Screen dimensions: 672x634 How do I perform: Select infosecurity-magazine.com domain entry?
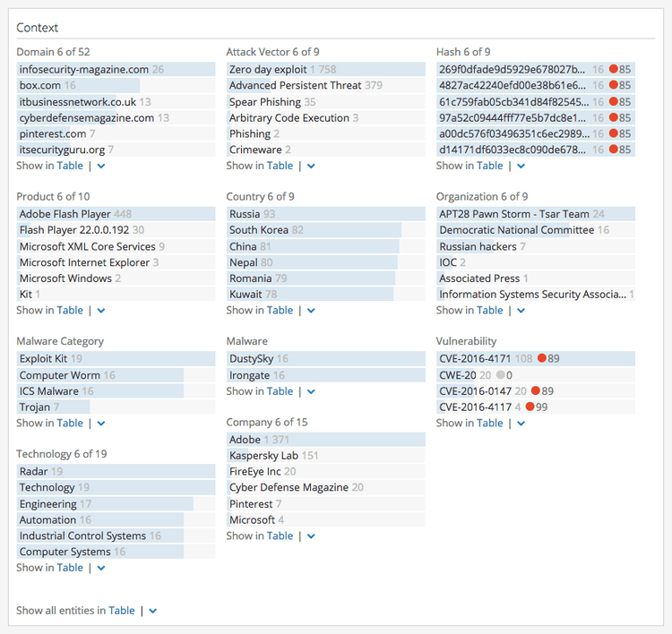(x=83, y=69)
